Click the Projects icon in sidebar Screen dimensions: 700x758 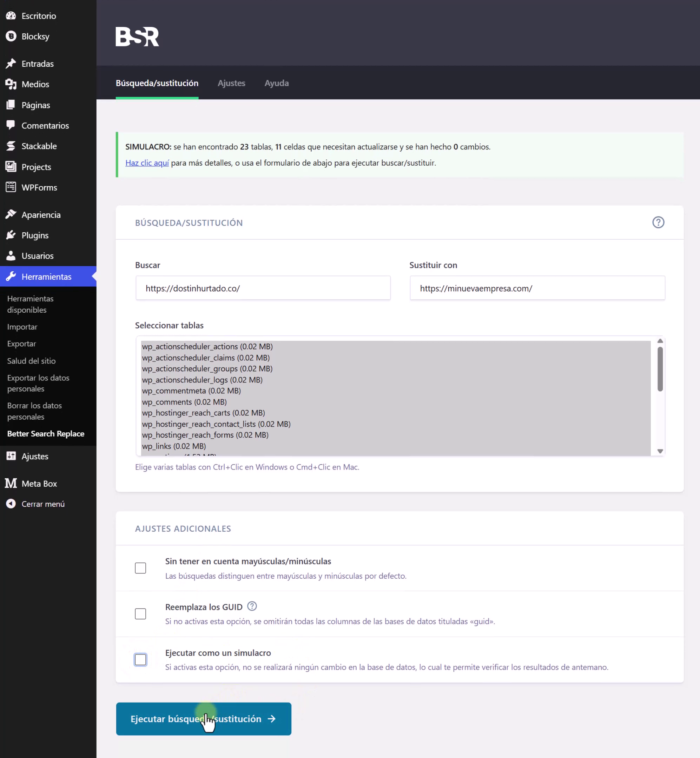coord(11,167)
